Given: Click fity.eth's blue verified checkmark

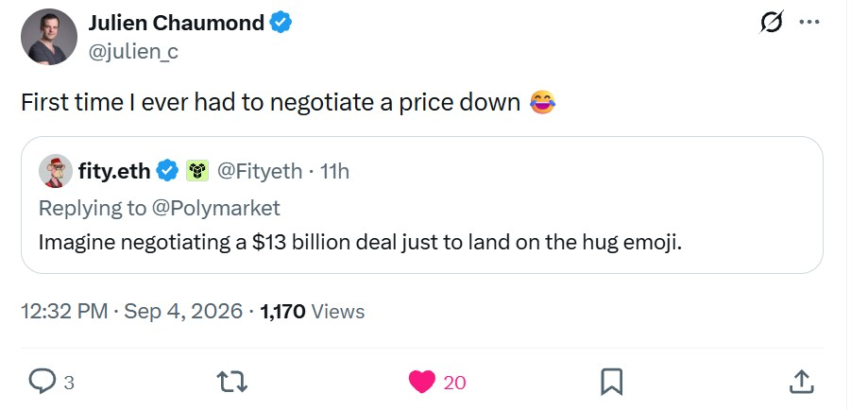Looking at the screenshot, I should click(x=167, y=171).
